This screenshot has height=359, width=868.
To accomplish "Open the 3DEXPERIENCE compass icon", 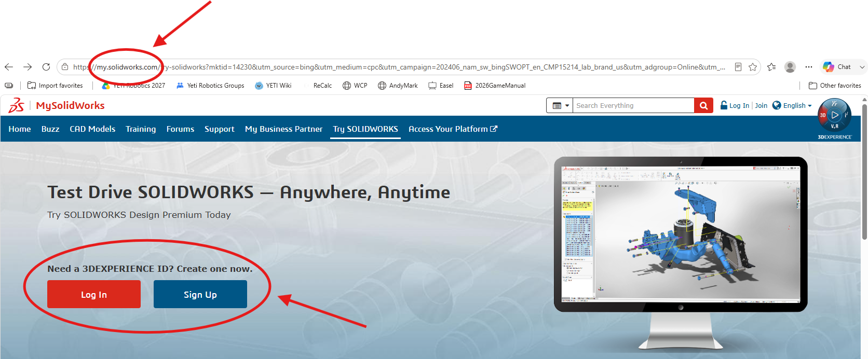I will 835,115.
